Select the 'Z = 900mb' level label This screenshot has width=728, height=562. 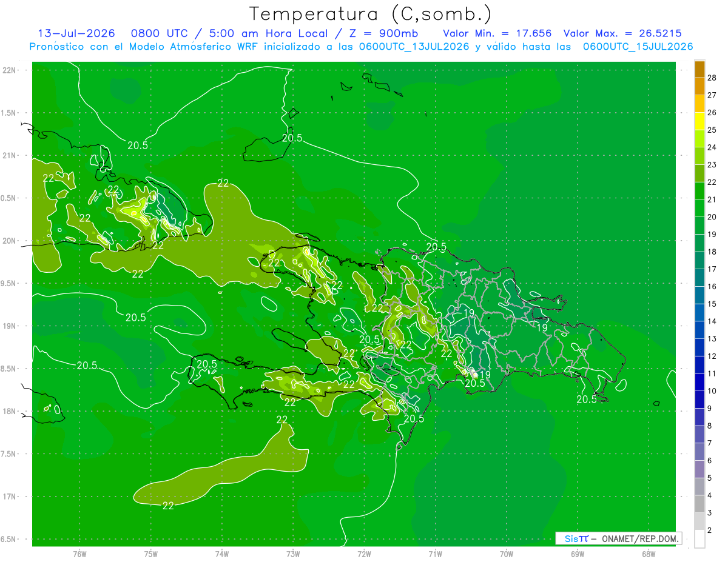(x=384, y=34)
